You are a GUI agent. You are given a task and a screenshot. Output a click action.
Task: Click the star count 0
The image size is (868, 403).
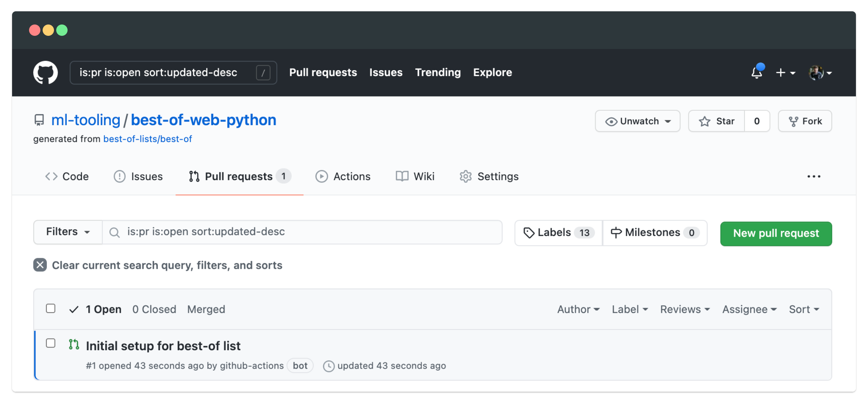(x=757, y=121)
